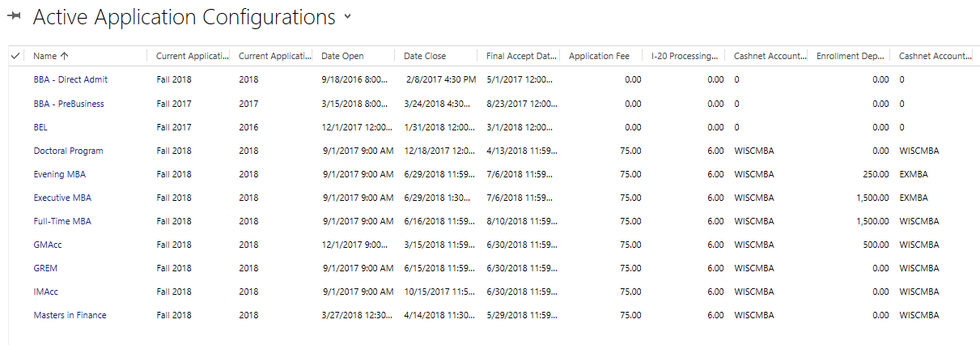Open the Full-Time MBA record

tap(61, 221)
